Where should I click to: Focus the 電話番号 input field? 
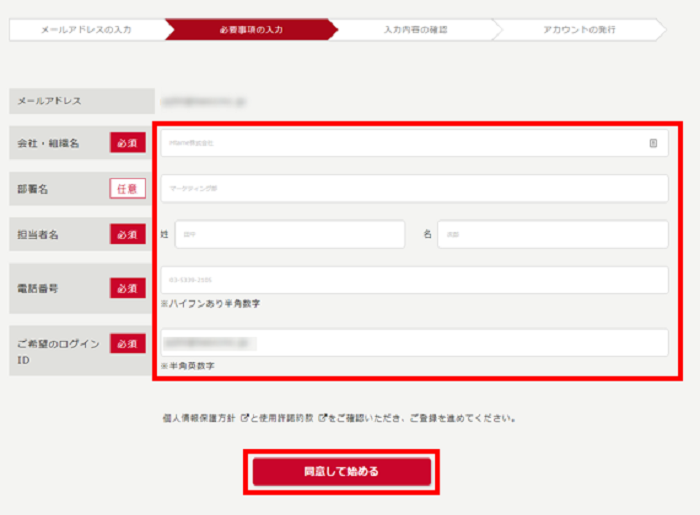[412, 280]
